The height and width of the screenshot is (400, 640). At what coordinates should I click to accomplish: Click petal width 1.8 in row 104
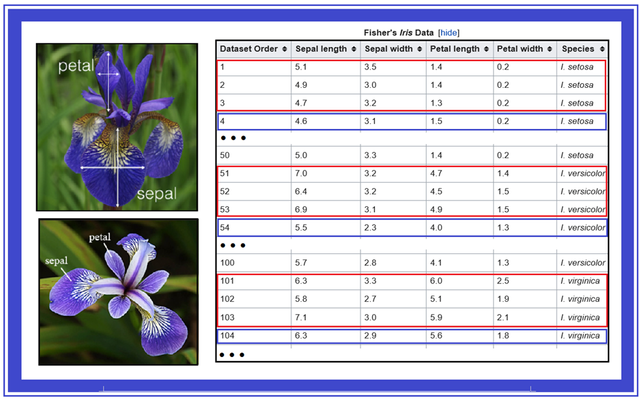click(x=503, y=336)
